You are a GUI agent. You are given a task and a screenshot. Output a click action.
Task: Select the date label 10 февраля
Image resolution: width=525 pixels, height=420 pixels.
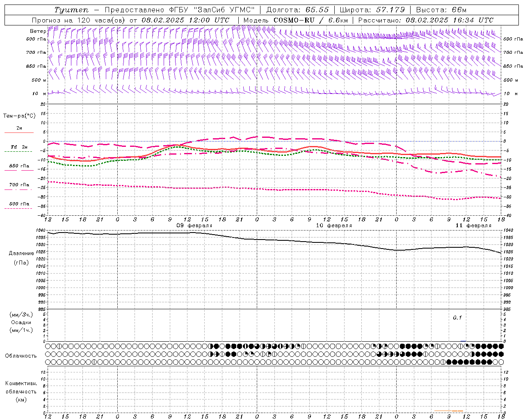tap(334, 226)
